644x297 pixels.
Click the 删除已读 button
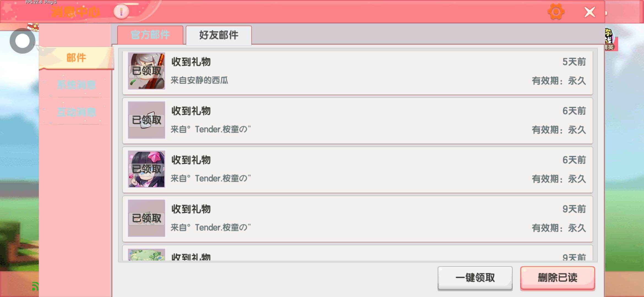point(558,278)
